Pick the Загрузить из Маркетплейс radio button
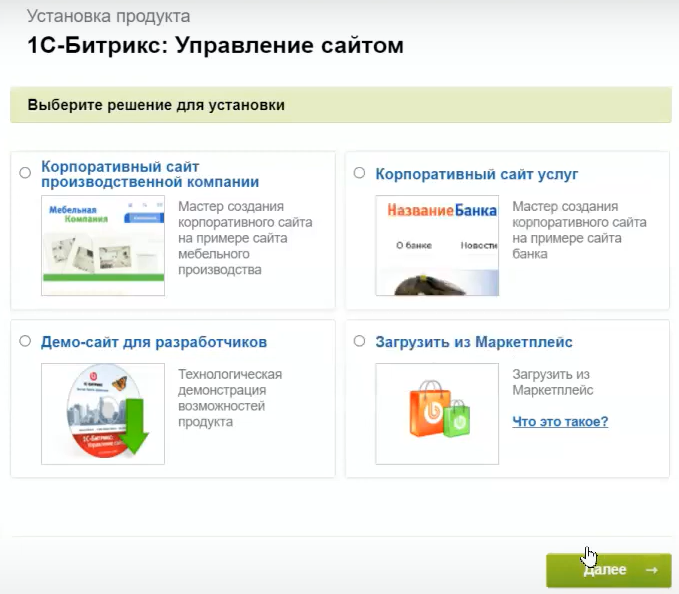This screenshot has height=594, width=679. click(360, 341)
